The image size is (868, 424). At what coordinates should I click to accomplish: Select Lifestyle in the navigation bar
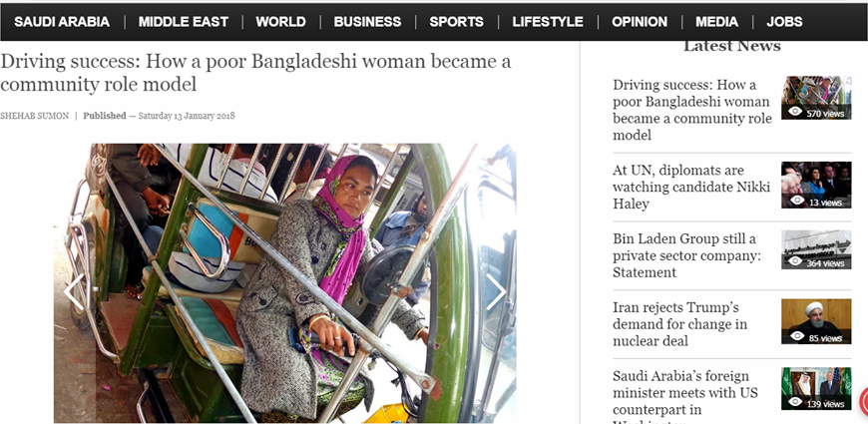click(548, 22)
